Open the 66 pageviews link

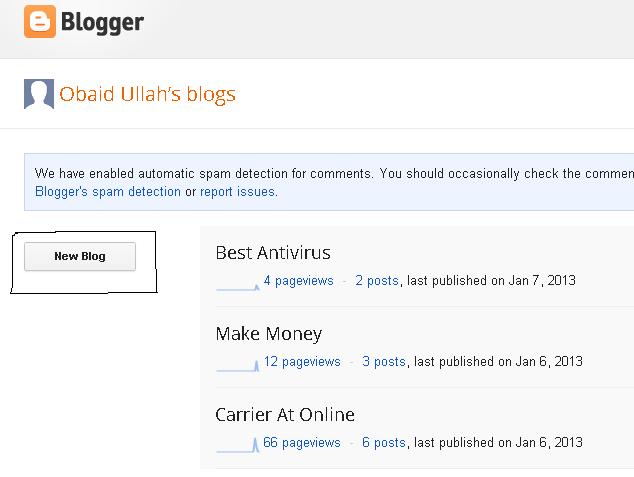coord(302,443)
